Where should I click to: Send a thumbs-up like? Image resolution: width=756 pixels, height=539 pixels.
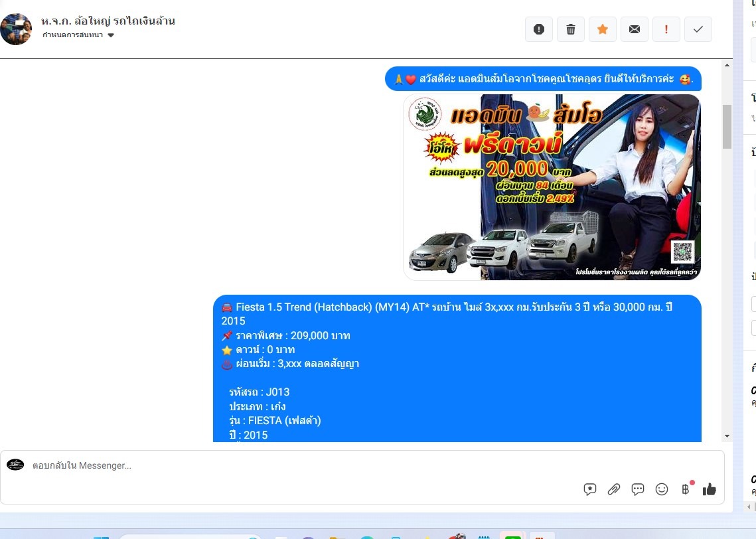[710, 489]
